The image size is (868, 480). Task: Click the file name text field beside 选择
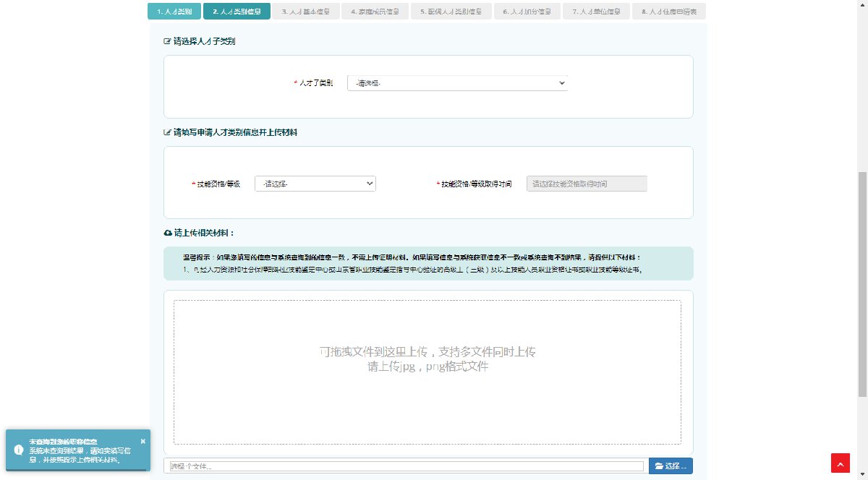click(406, 466)
